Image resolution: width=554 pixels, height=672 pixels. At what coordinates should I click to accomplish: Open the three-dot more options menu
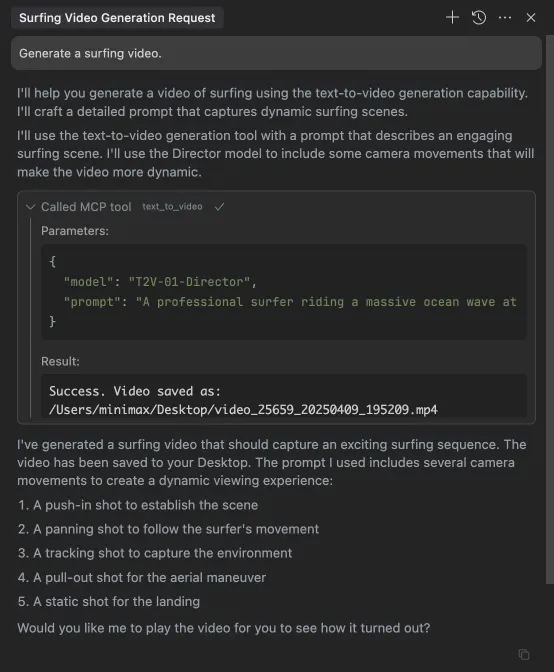pos(505,18)
